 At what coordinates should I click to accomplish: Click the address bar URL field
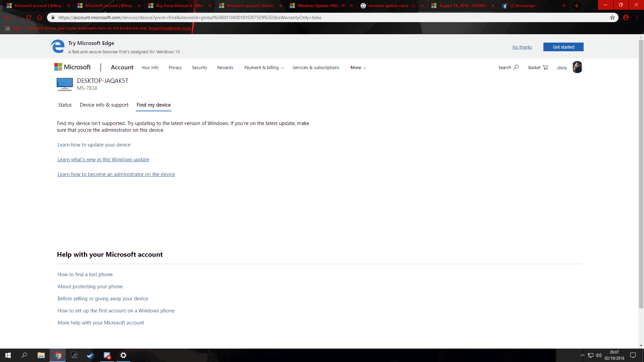(x=332, y=17)
